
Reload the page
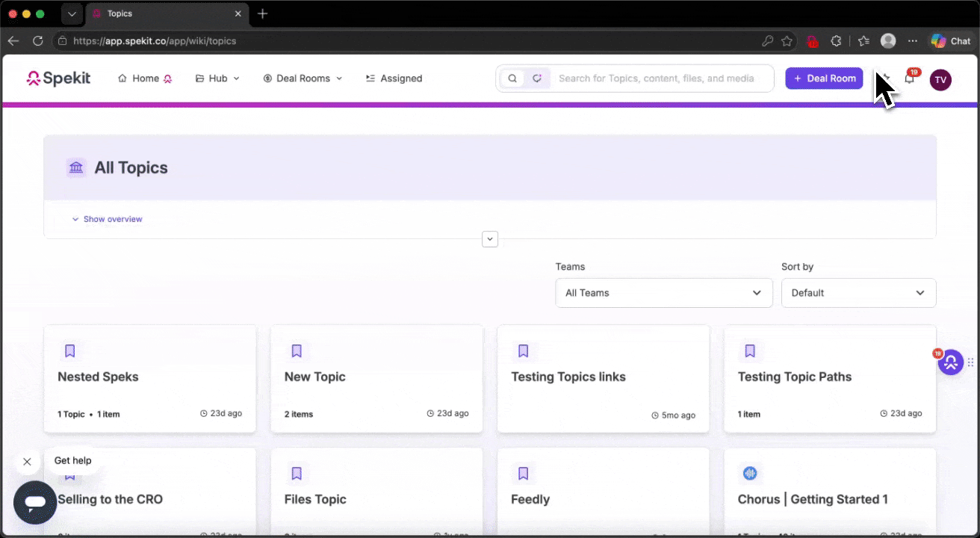click(37, 41)
